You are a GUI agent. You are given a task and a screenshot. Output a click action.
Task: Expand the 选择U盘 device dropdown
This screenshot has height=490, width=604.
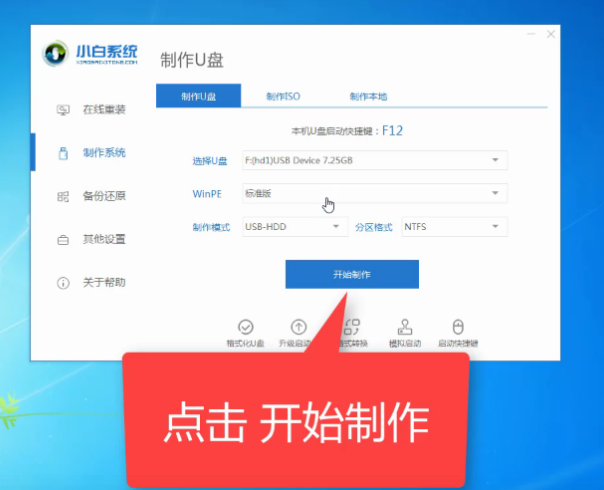(375, 161)
